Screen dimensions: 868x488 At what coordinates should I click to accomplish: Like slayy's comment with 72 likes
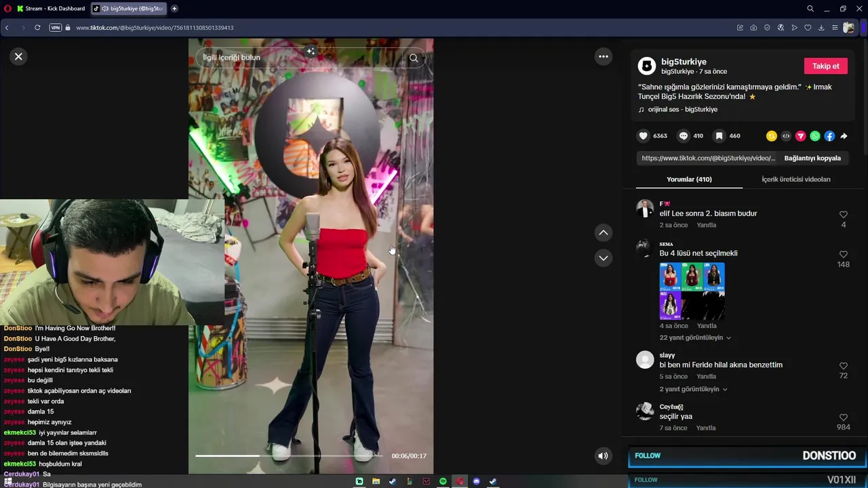(844, 366)
